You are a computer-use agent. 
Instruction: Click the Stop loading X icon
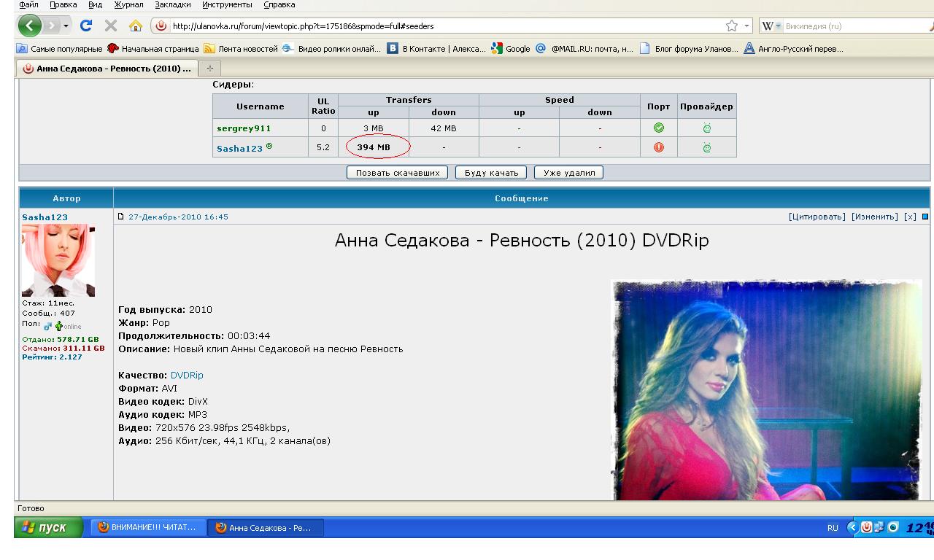(x=111, y=26)
